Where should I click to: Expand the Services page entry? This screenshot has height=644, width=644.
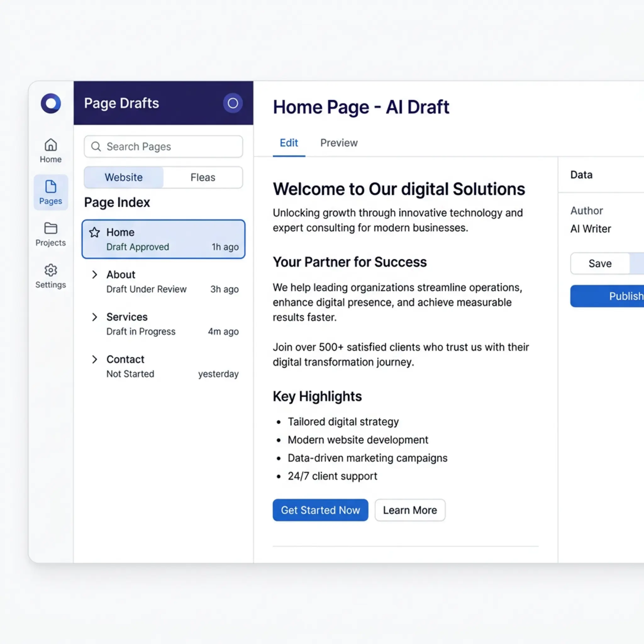[x=95, y=317]
